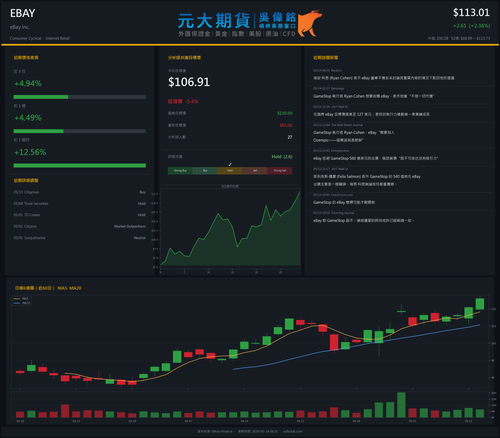500x438 pixels.
Task: Click the TD Cowen Hold rating row
Action: (79, 215)
